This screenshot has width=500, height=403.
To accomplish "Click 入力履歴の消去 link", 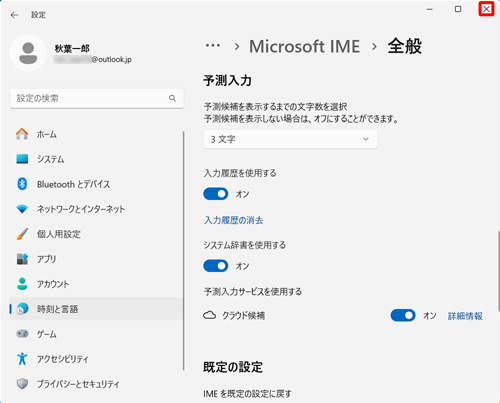I will coord(234,220).
